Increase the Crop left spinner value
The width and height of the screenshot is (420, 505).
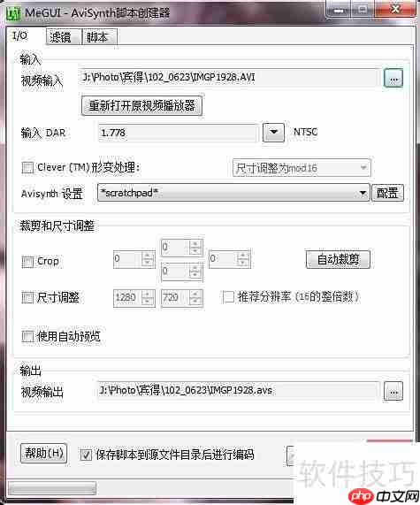(148, 256)
